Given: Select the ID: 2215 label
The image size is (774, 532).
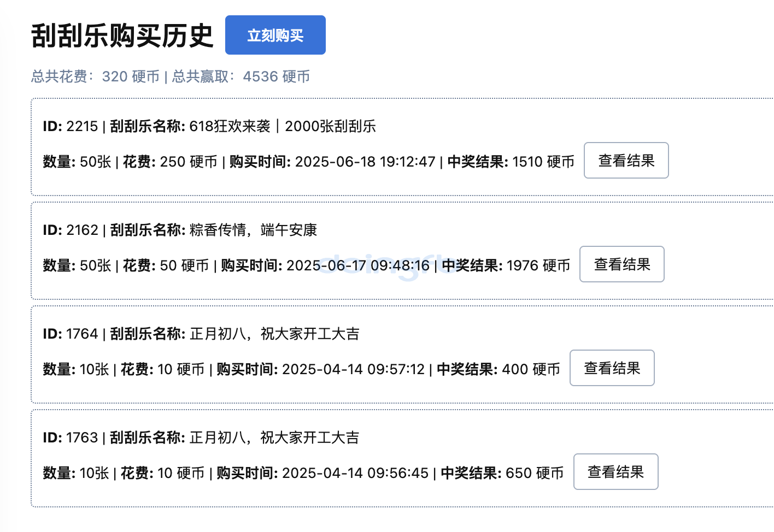Looking at the screenshot, I should [71, 126].
